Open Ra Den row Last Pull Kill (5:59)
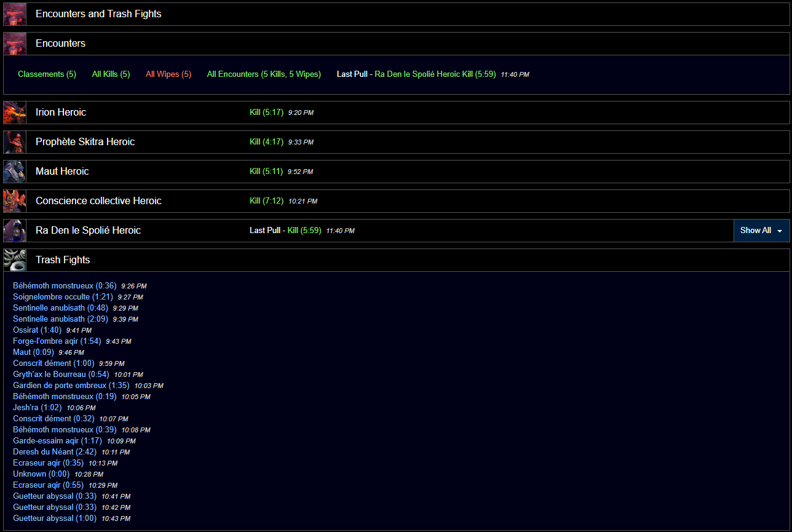The width and height of the screenshot is (792, 532). (304, 231)
